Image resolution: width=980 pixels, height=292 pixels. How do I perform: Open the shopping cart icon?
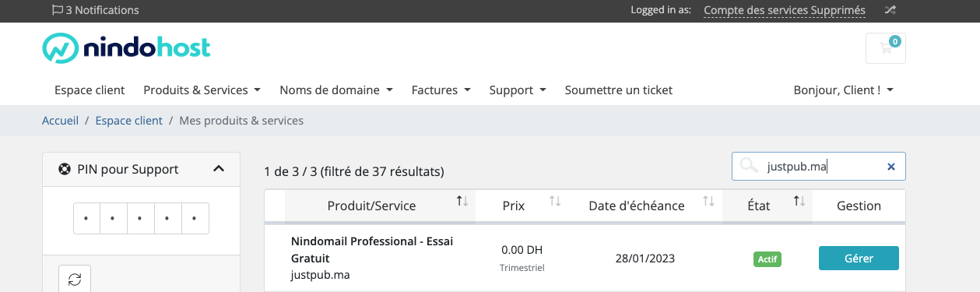click(886, 48)
